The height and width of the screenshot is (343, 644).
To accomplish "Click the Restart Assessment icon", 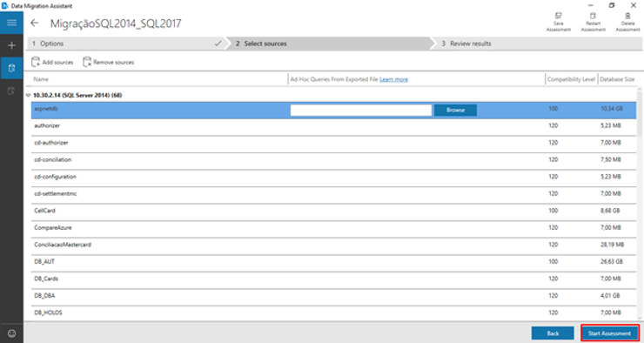I will click(x=593, y=22).
